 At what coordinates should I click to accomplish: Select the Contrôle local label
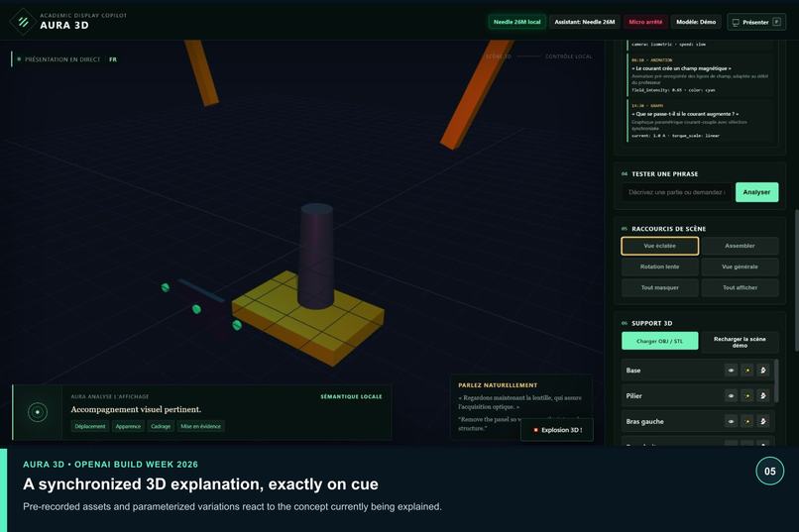pyautogui.click(x=569, y=56)
